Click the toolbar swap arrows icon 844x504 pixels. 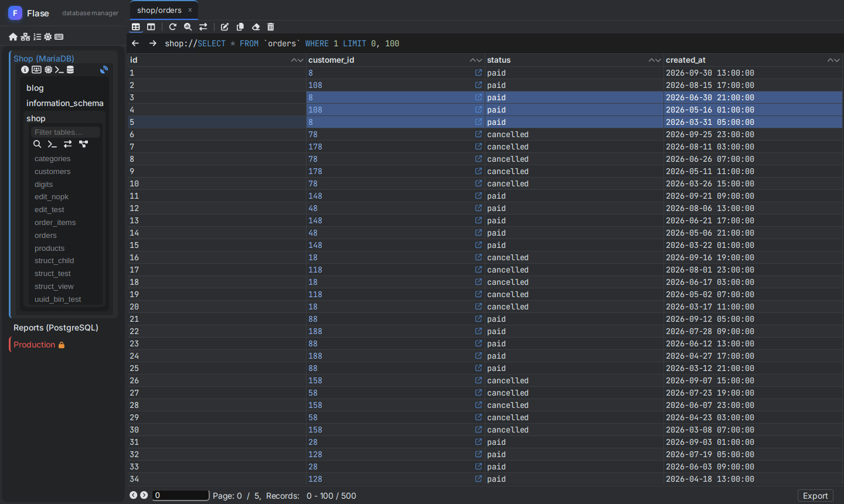203,27
